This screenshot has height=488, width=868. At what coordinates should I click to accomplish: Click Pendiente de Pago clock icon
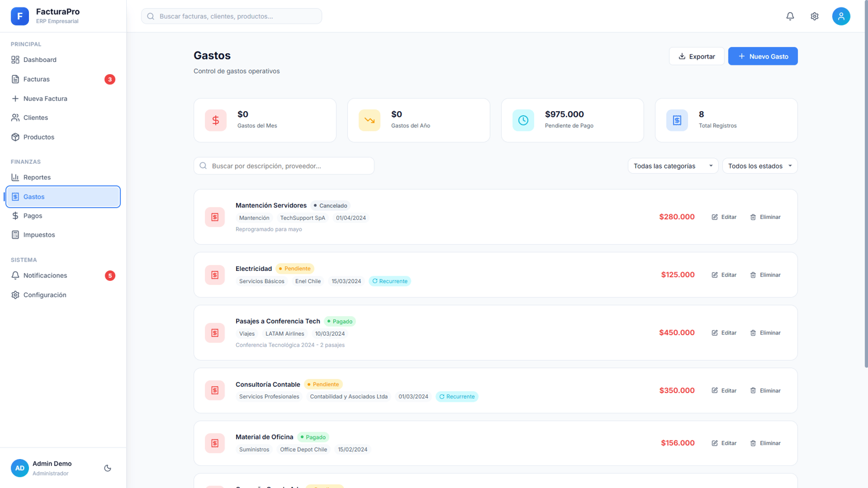click(523, 120)
